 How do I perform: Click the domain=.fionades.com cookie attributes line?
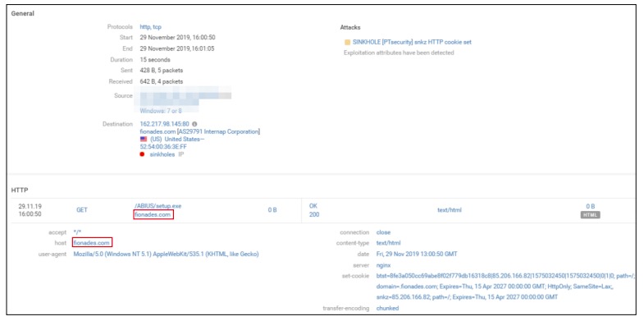[x=495, y=287]
